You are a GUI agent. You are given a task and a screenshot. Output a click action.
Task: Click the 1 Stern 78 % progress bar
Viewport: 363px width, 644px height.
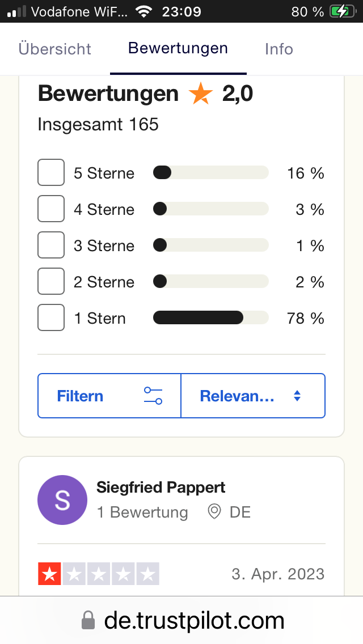click(x=210, y=318)
